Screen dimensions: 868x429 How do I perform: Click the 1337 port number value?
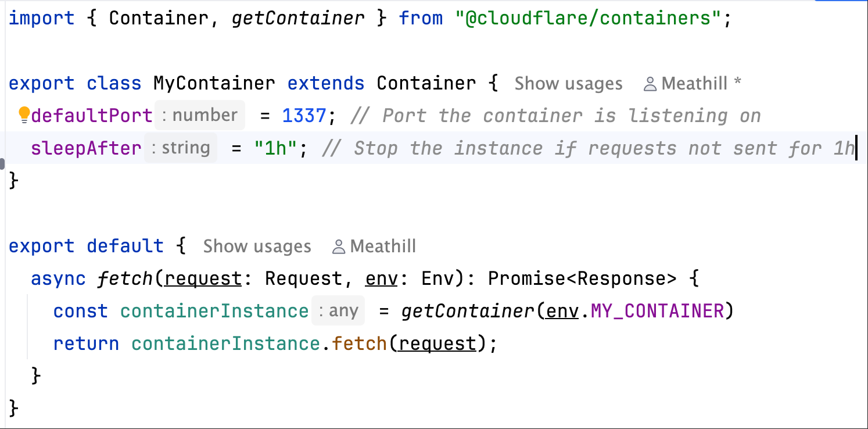(303, 116)
